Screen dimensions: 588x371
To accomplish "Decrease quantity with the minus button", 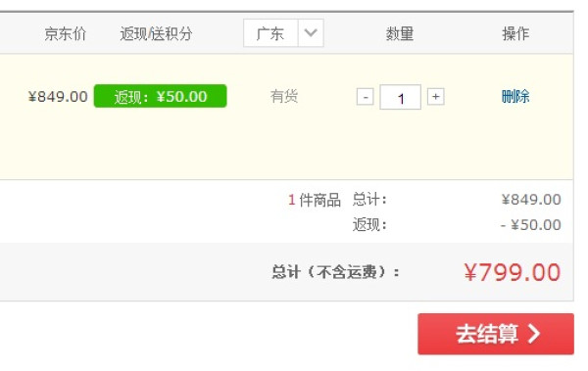I will point(365,97).
